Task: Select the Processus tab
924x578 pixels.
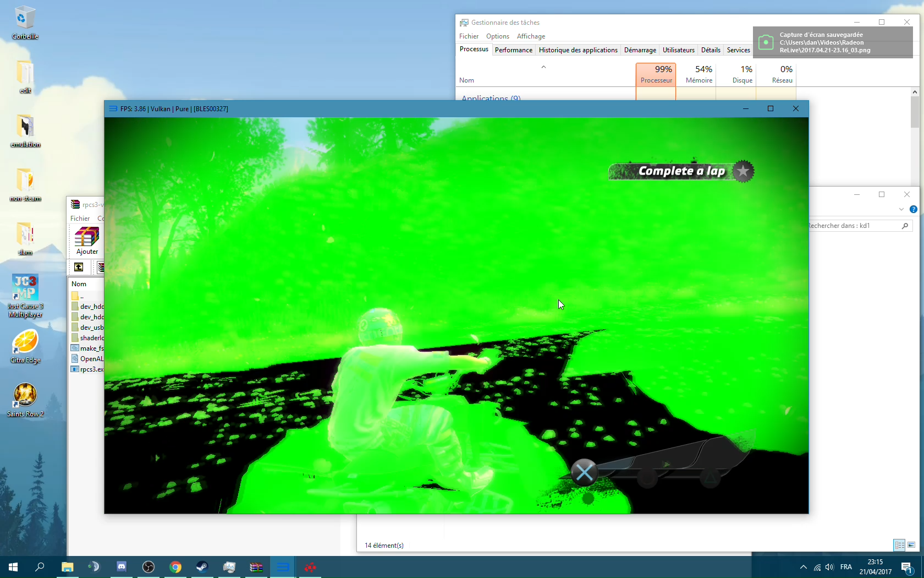Action: [474, 50]
